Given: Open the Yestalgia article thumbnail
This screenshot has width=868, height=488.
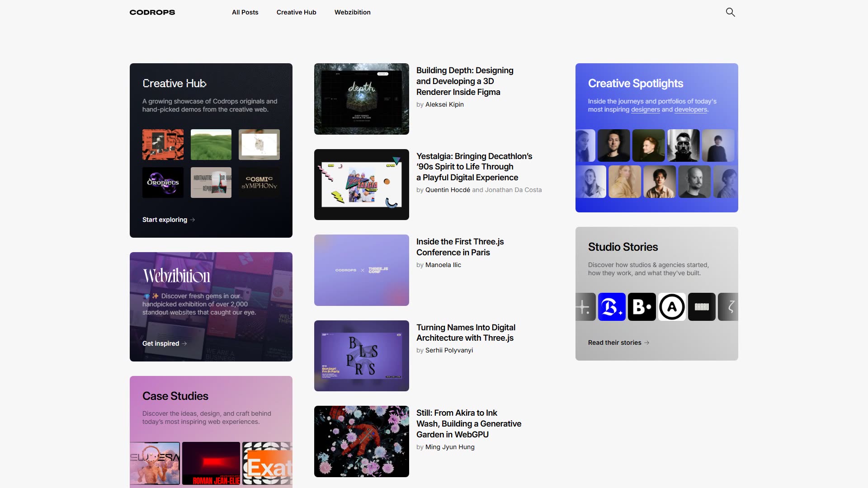Looking at the screenshot, I should point(362,184).
